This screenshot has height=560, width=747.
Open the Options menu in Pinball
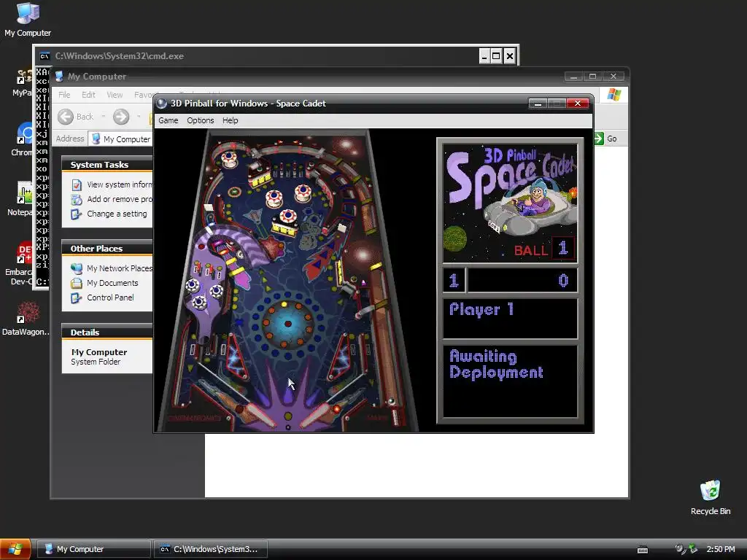coord(200,120)
